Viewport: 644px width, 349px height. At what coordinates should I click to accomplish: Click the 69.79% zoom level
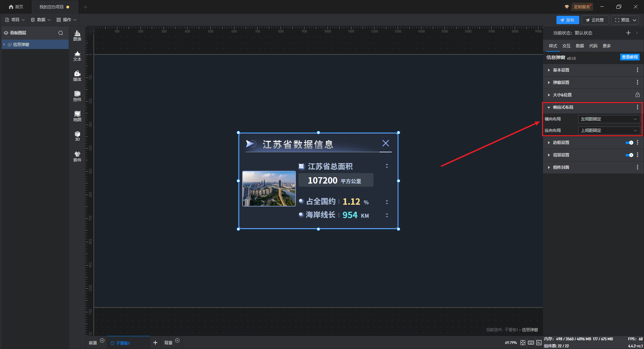pyautogui.click(x=511, y=343)
